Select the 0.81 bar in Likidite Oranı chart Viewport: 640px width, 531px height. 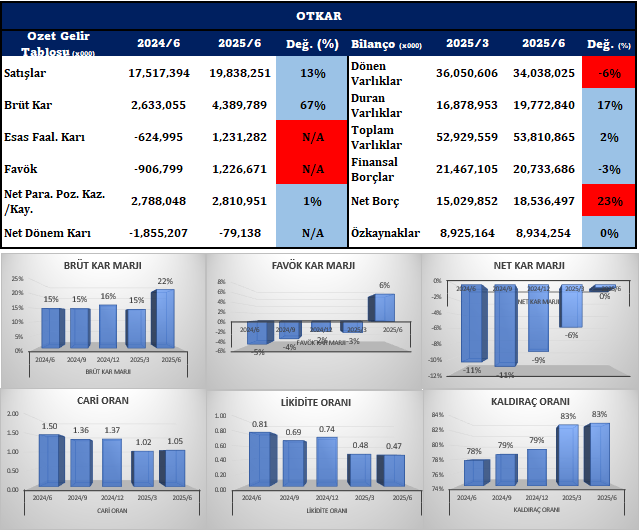click(x=263, y=460)
